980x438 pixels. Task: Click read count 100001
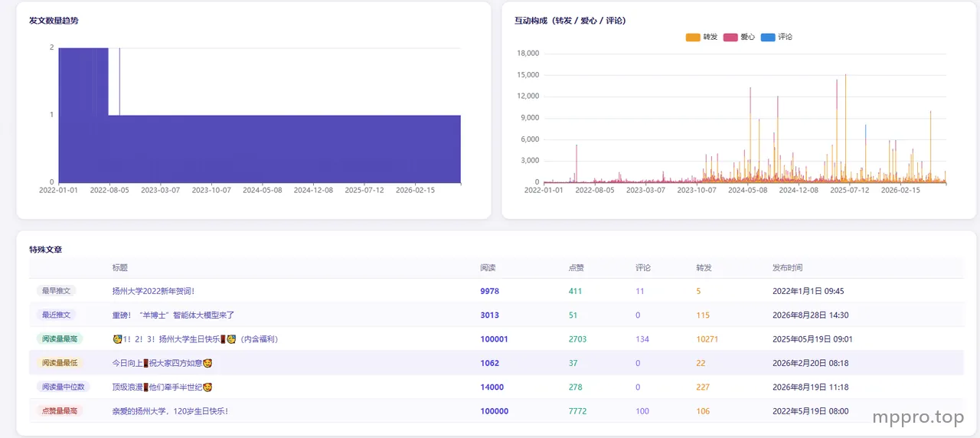[x=494, y=339]
